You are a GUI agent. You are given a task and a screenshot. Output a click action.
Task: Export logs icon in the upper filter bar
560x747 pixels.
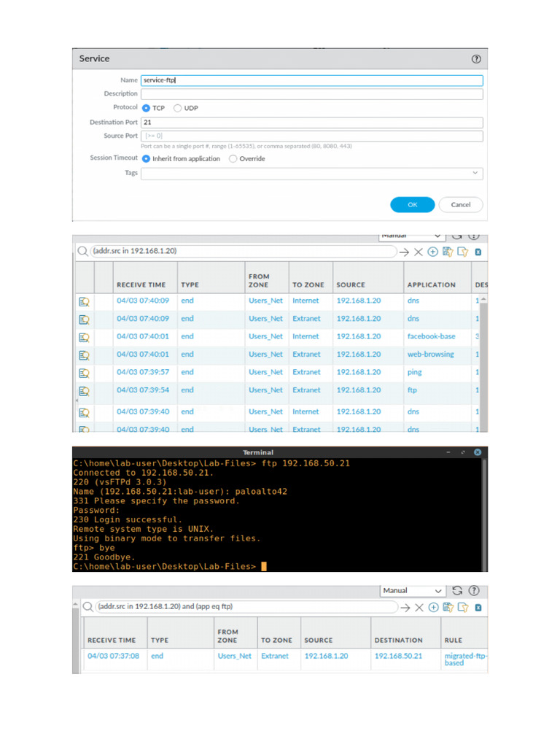pyautogui.click(x=478, y=252)
